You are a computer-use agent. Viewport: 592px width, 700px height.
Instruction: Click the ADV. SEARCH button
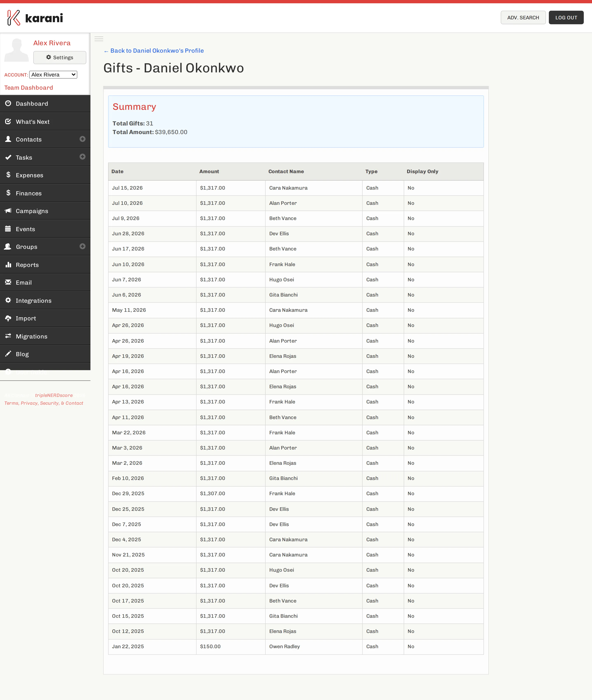tap(523, 17)
